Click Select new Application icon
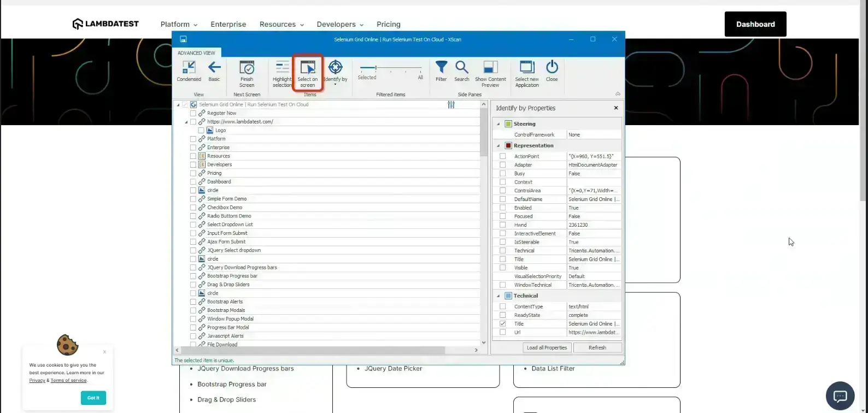The height and width of the screenshot is (413, 868). coord(527,68)
